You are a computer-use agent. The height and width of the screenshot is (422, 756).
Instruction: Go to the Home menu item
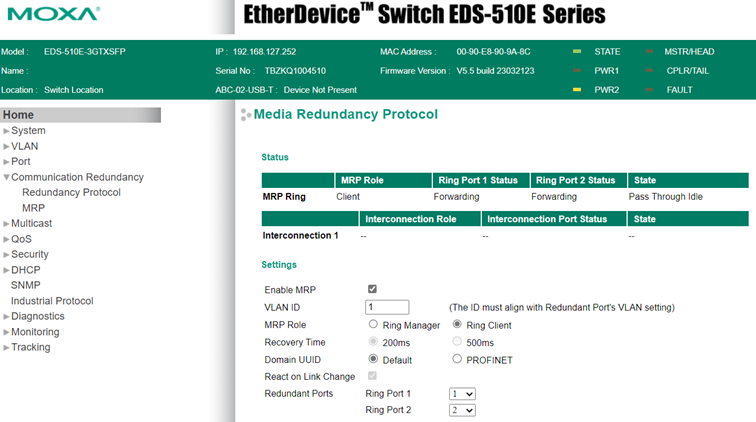(81, 115)
